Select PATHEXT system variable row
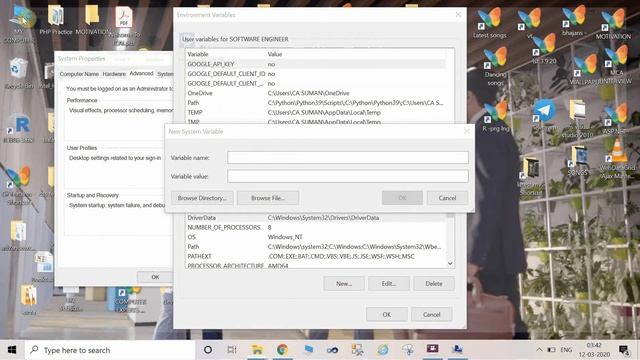The height and width of the screenshot is (360, 640). 316,256
